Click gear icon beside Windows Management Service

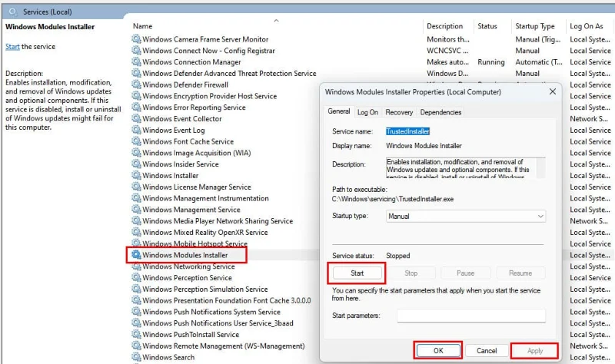(x=136, y=210)
